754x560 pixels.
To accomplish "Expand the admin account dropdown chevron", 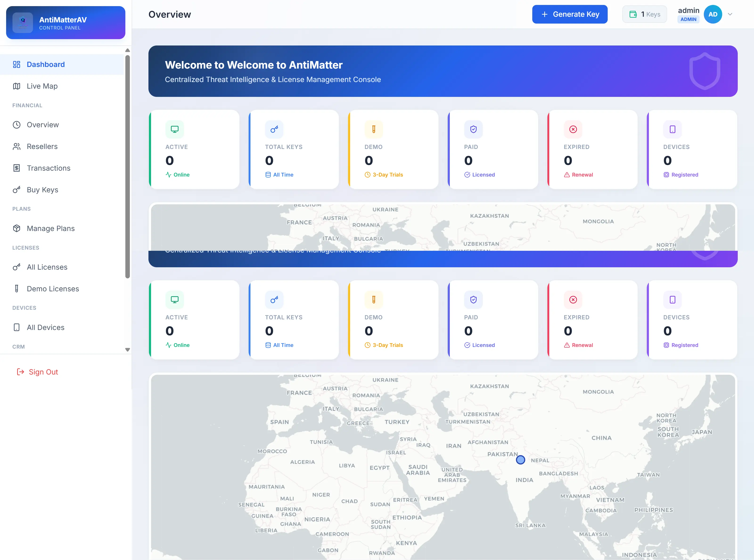I will point(729,14).
